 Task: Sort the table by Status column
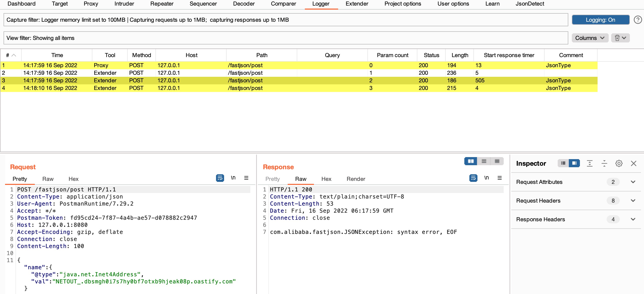(431, 55)
